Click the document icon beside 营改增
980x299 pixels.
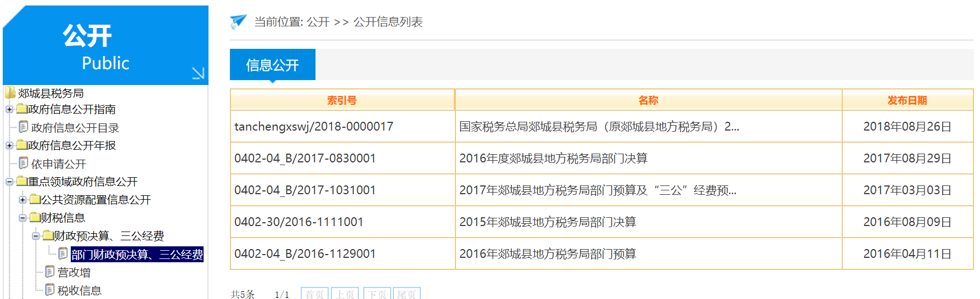(x=50, y=272)
